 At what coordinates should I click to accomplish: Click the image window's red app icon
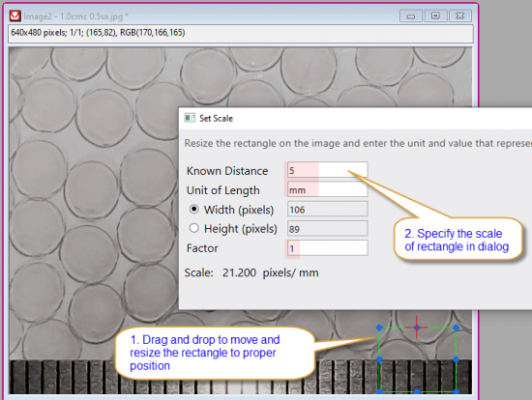pos(15,15)
